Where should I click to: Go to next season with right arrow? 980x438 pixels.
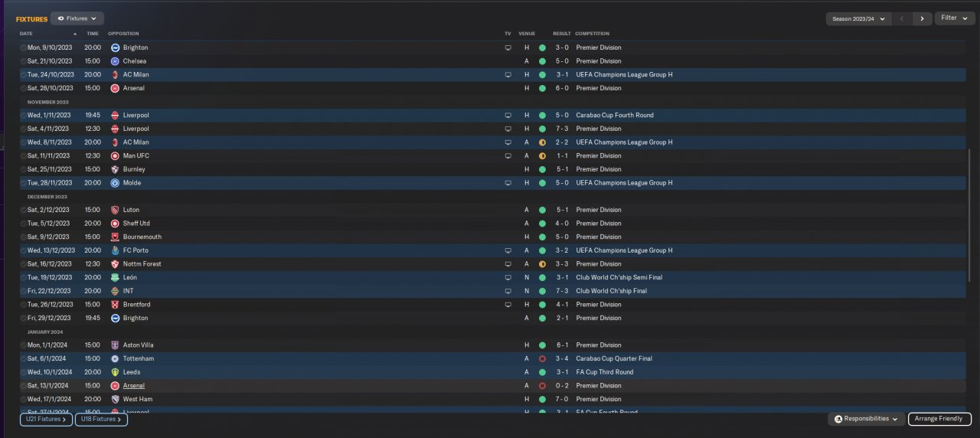coord(922,18)
